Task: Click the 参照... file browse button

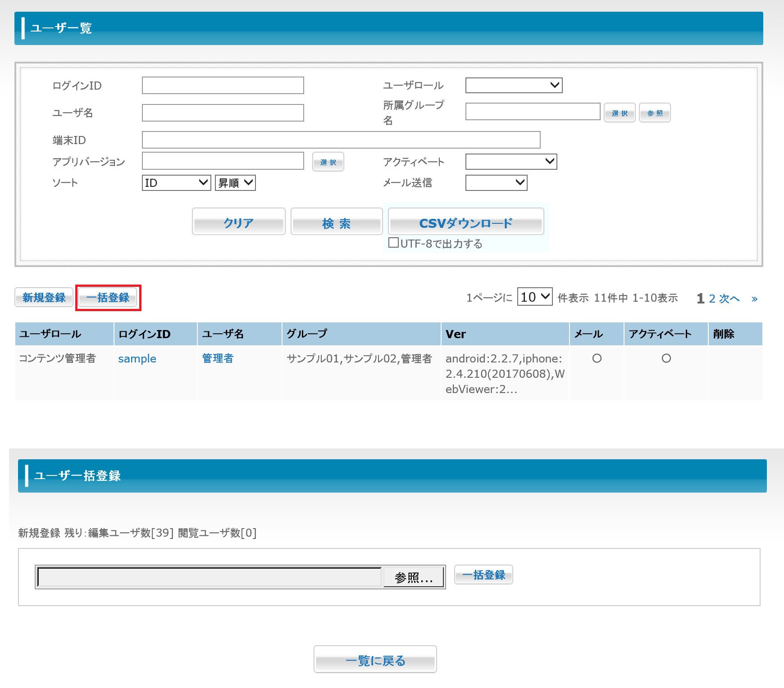Action: click(x=413, y=577)
